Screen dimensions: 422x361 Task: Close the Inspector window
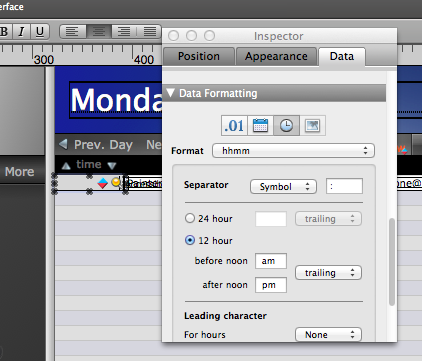coord(174,36)
